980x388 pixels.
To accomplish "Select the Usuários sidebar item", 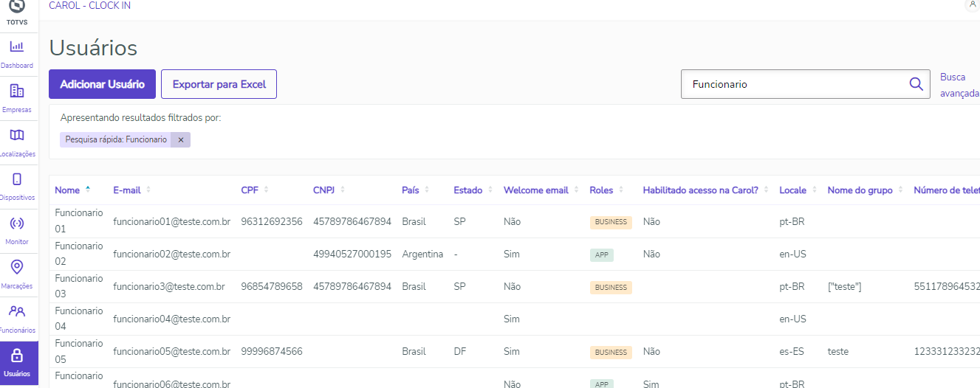I will click(17, 363).
